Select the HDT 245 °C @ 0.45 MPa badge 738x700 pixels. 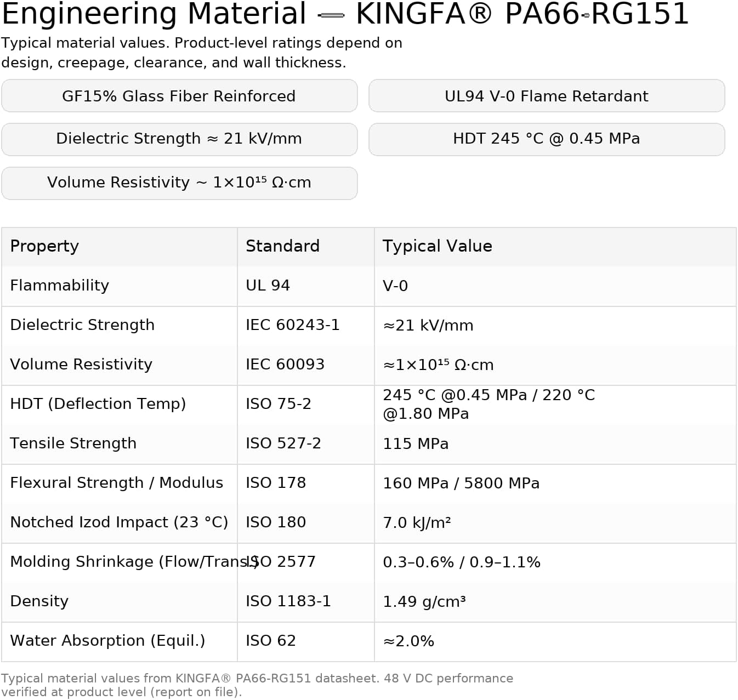tap(547, 139)
